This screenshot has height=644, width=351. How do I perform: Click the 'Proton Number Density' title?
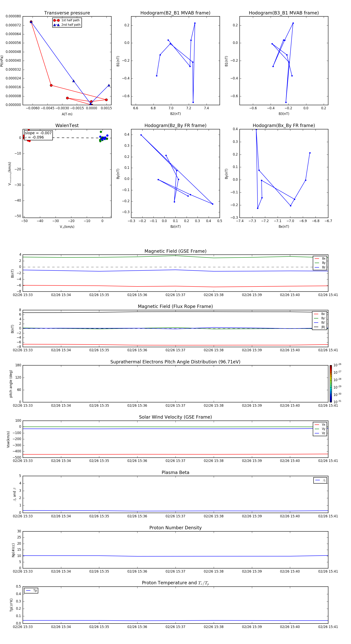175,528
